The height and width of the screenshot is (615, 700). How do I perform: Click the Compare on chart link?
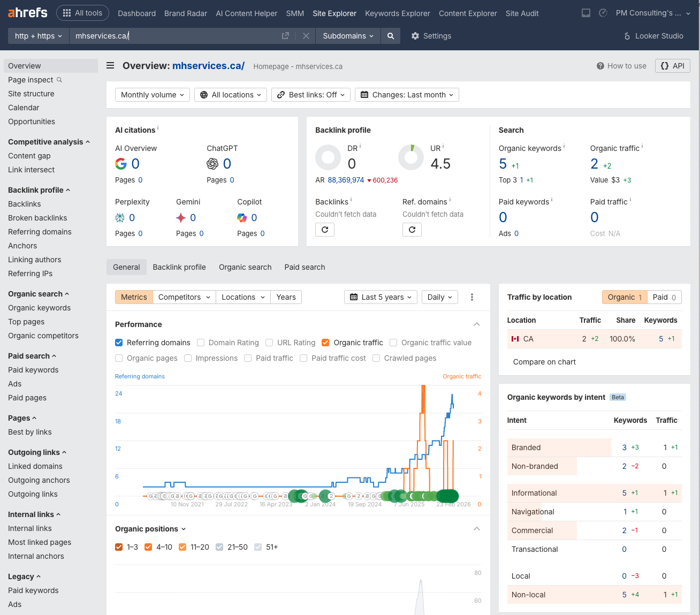(544, 362)
